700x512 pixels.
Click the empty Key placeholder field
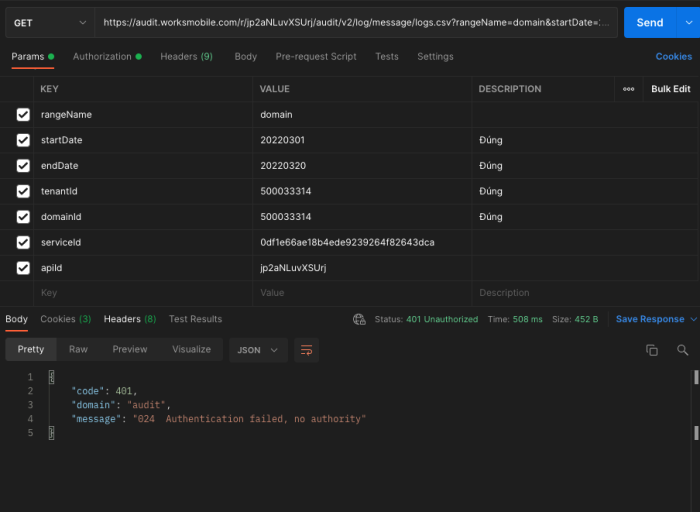tap(143, 293)
